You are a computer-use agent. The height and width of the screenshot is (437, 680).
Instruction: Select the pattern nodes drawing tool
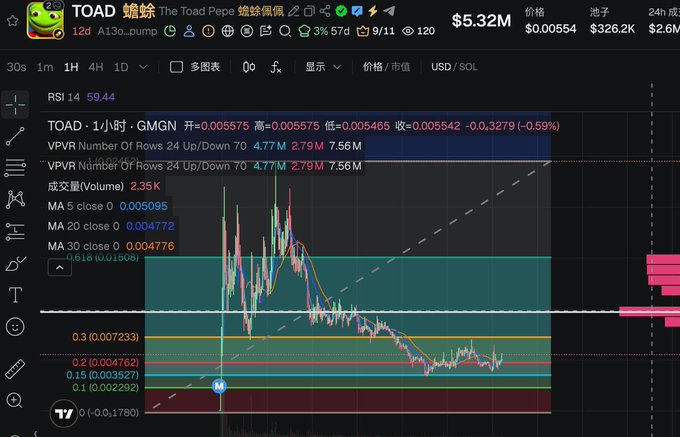[x=15, y=200]
